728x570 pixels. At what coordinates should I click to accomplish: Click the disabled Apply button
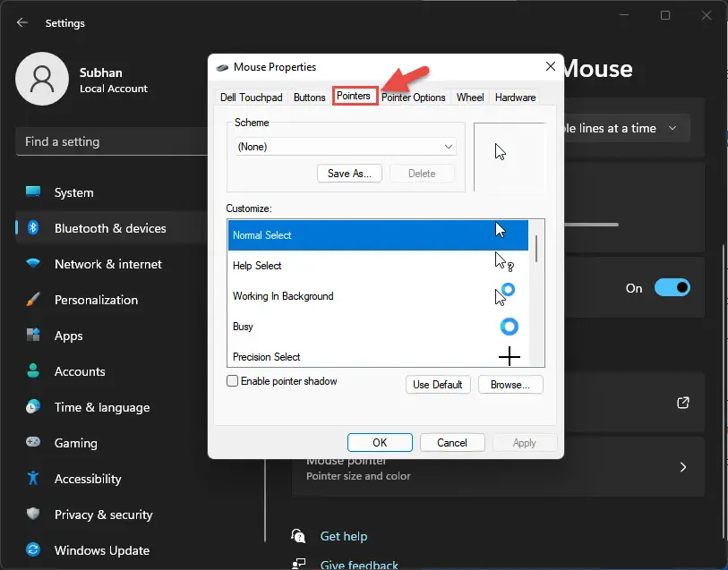(525, 442)
